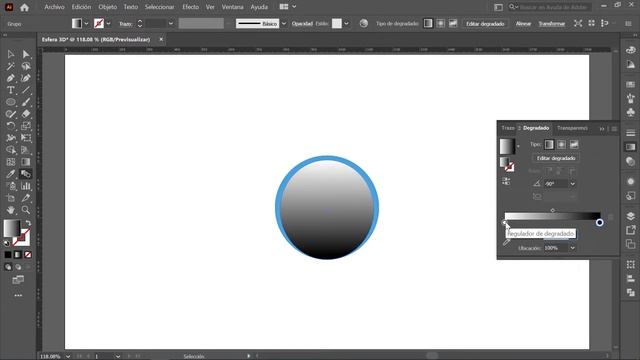The height and width of the screenshot is (360, 640).
Task: Pick the Line Segment tool
Action: coord(26,90)
